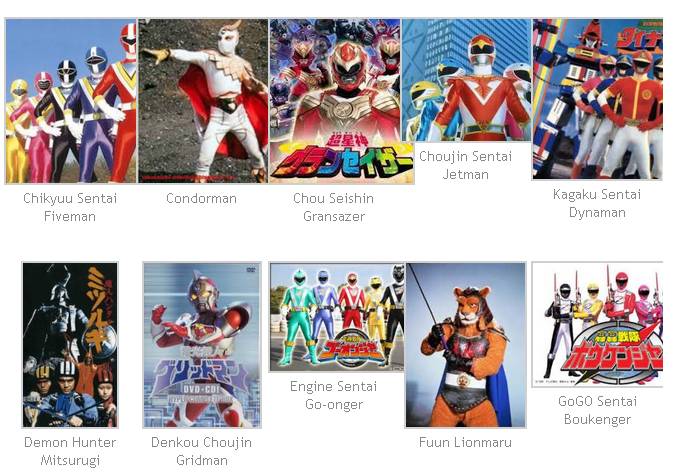Open the Chou Seishin Gransazer cover image

pos(342,101)
